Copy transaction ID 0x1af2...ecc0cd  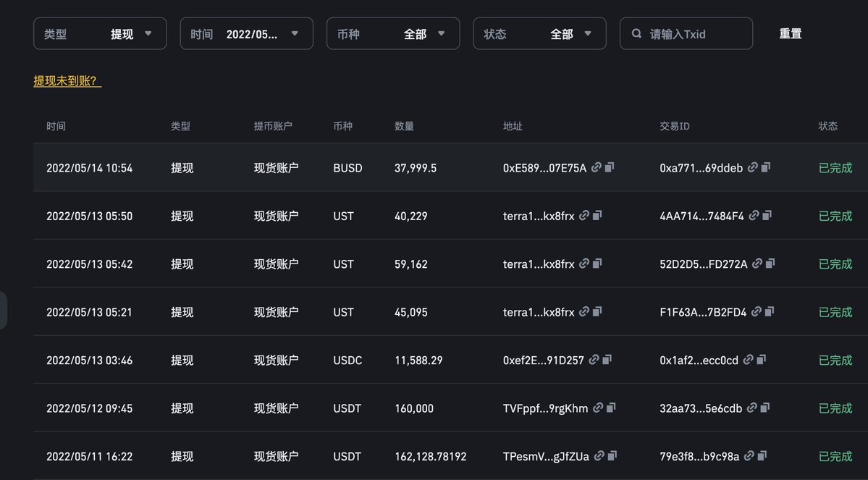[x=762, y=360]
